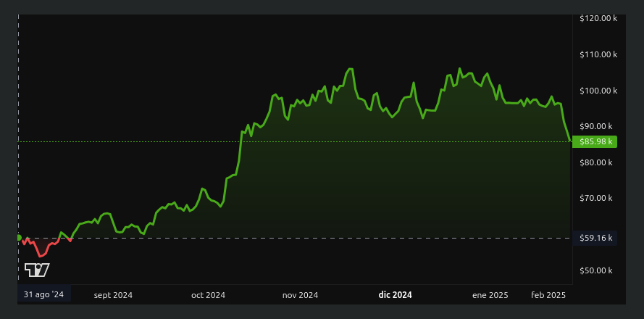This screenshot has height=319, width=644.
Task: Click the ene 2025 axis label
Action: (490, 295)
